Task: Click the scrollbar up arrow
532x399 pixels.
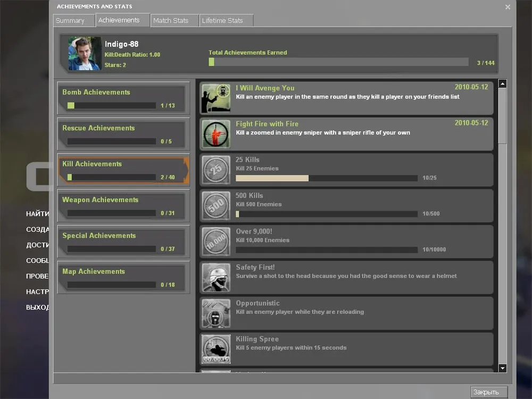Action: point(503,84)
